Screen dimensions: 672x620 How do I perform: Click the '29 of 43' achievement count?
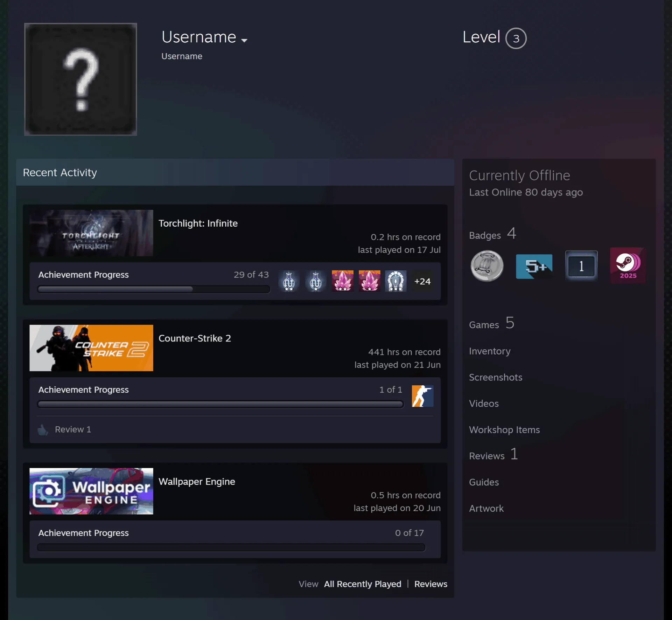click(251, 275)
